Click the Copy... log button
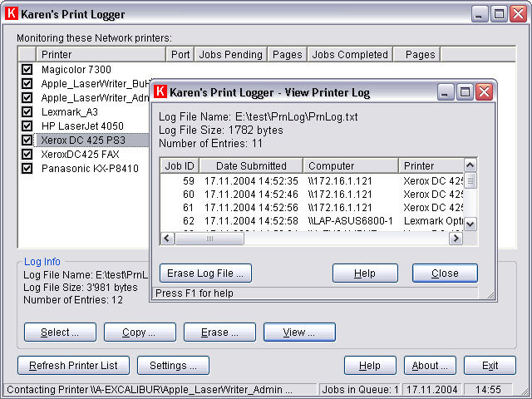The image size is (532, 399). click(x=140, y=332)
